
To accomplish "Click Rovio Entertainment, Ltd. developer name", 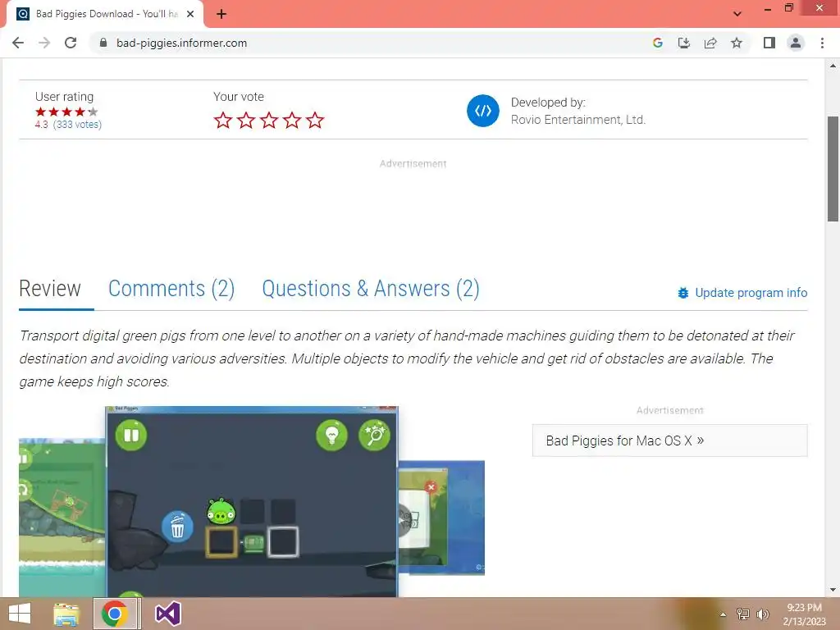I will pos(578,120).
